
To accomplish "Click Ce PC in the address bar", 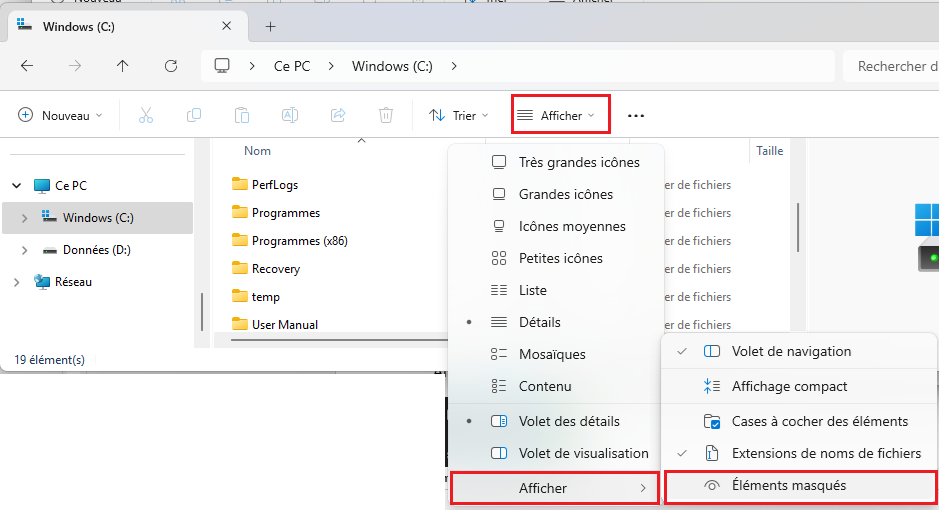I will (x=292, y=66).
